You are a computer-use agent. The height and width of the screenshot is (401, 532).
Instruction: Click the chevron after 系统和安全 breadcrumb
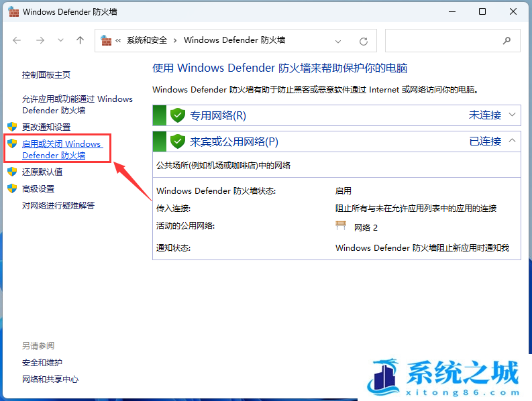click(x=175, y=41)
